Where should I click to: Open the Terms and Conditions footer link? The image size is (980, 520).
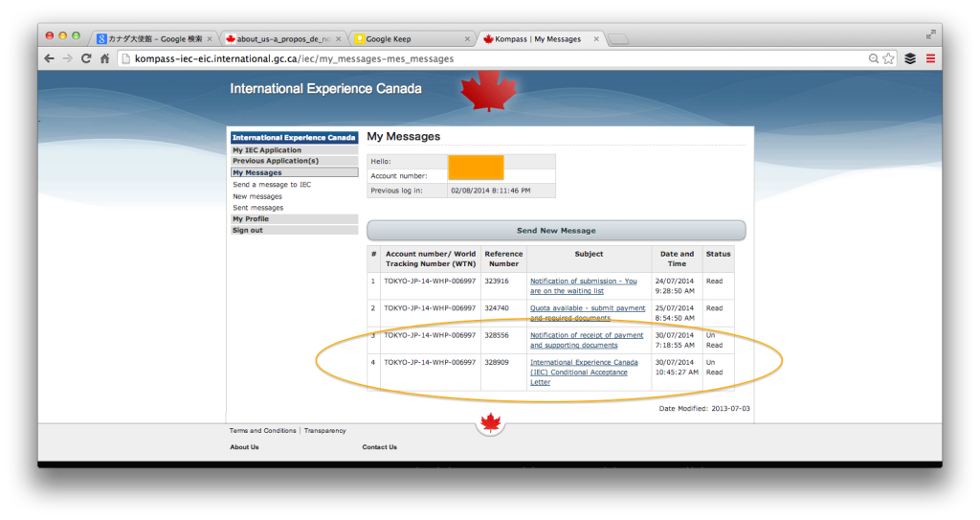(x=263, y=431)
